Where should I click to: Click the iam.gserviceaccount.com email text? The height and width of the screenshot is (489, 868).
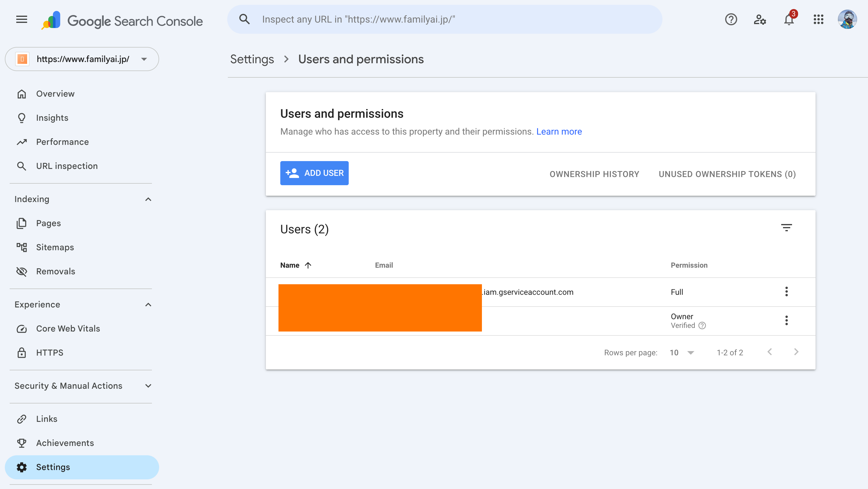click(528, 292)
